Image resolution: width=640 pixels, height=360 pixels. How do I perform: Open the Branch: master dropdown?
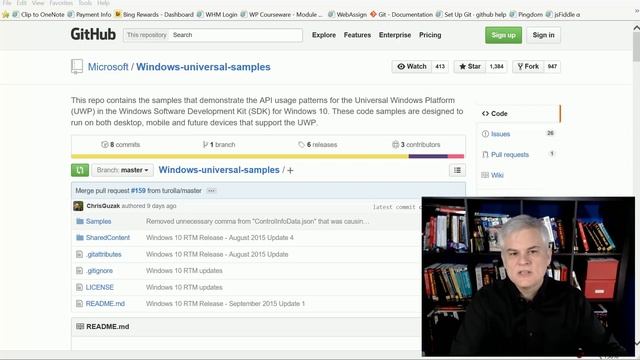[x=122, y=170]
